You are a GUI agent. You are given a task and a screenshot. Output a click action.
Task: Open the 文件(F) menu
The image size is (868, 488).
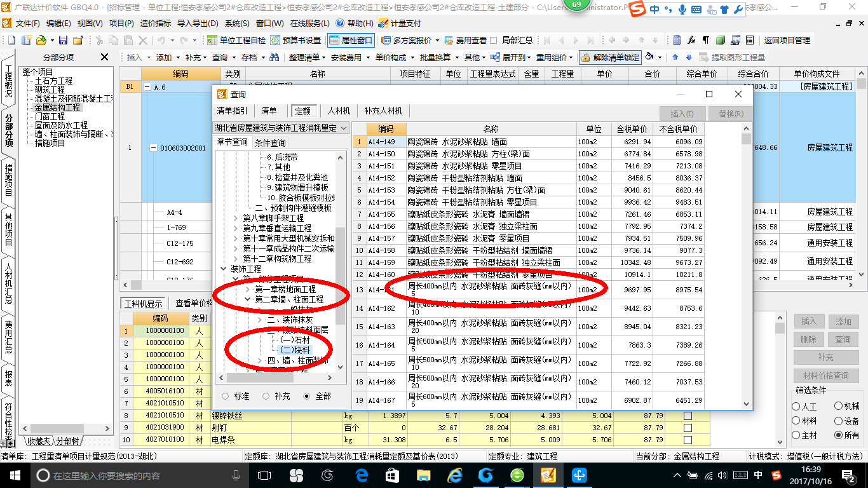click(x=27, y=23)
